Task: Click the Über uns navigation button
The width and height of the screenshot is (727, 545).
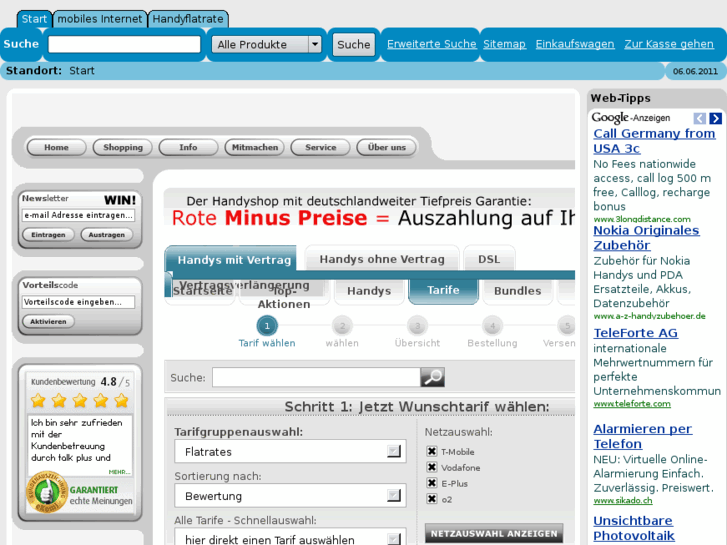Action: [x=386, y=147]
